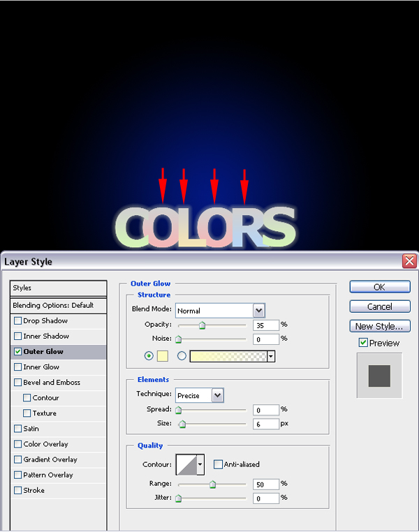This screenshot has width=419, height=532.
Task: Enable the Gradient Overlay checkbox
Action: [x=17, y=459]
